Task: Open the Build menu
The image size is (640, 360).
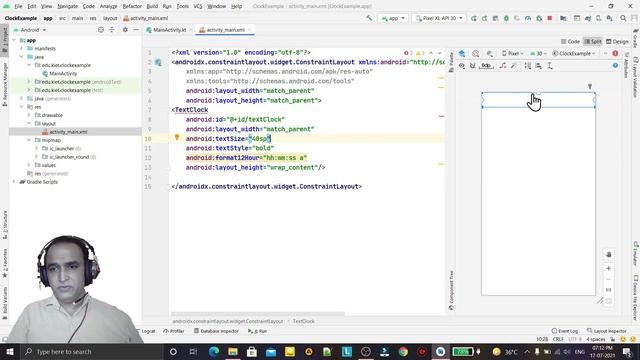Action: (x=152, y=6)
